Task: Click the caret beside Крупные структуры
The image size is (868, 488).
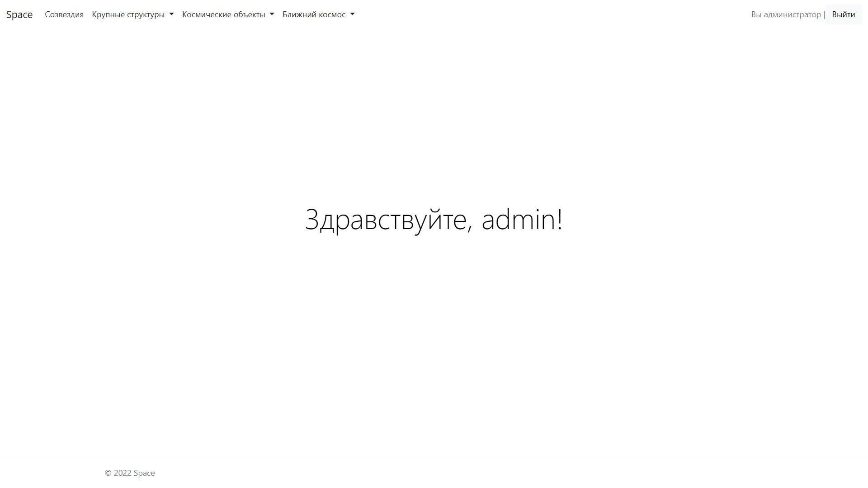Action: [x=171, y=14]
